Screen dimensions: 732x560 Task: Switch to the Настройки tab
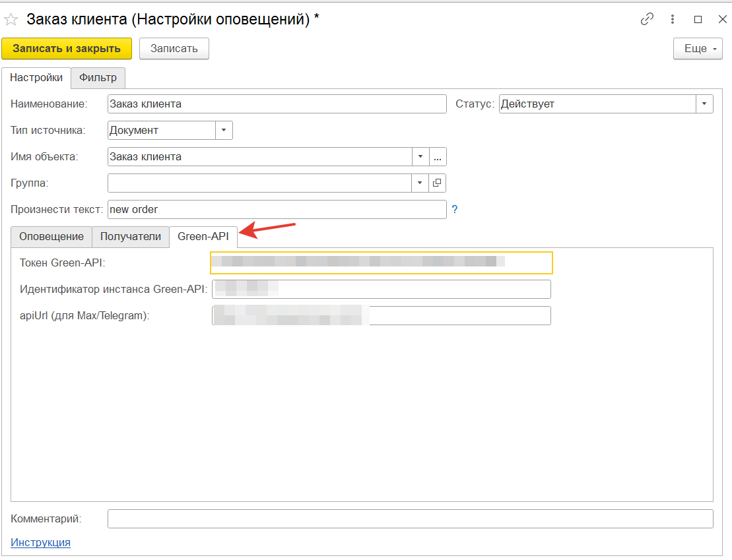point(36,77)
